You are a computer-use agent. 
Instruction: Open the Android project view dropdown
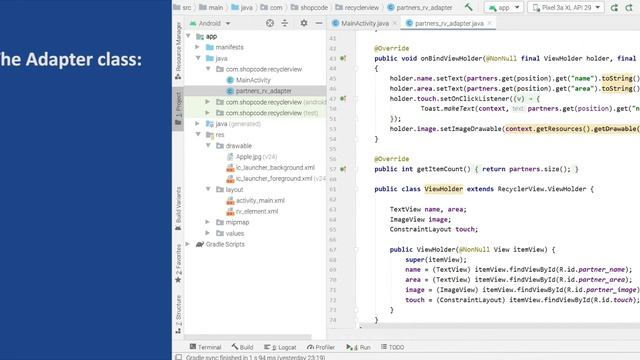(210, 23)
